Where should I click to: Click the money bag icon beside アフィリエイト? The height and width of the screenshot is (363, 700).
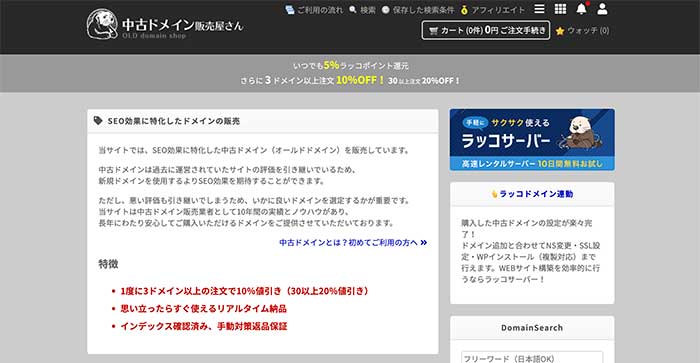[464, 10]
